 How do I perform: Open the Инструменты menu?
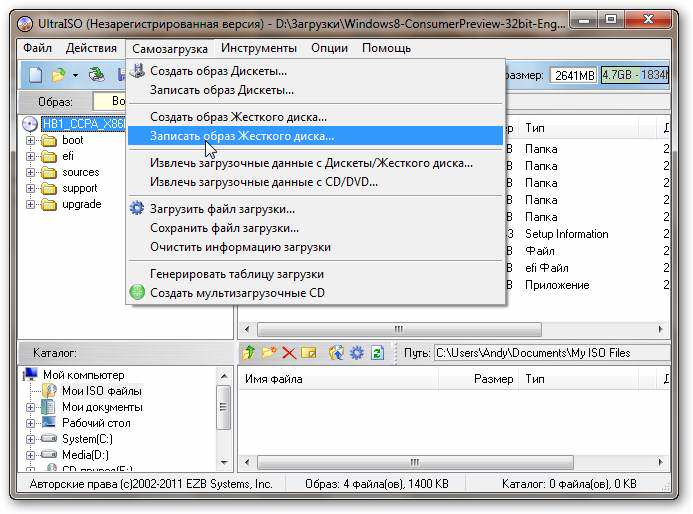pyautogui.click(x=258, y=48)
